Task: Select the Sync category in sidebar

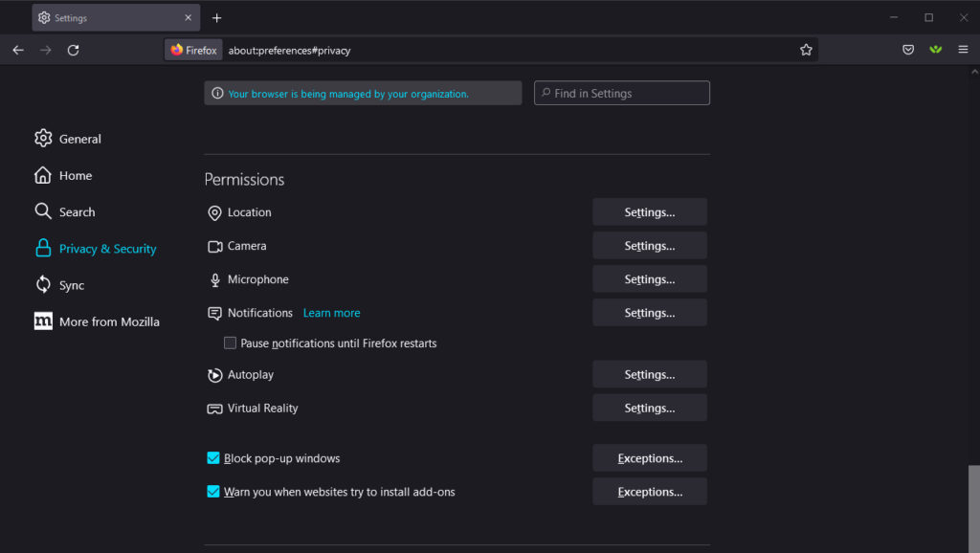Action: click(59, 285)
